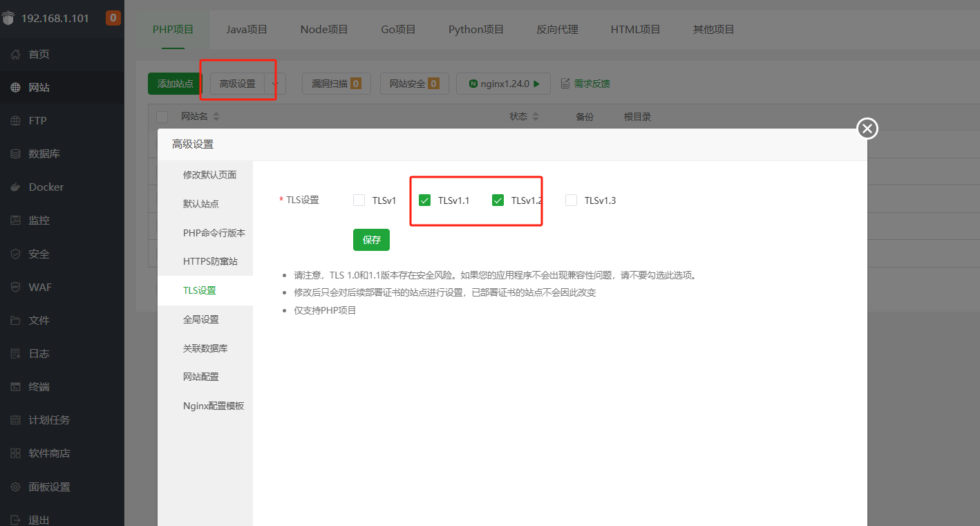Click the FTP sidebar icon

pos(15,121)
